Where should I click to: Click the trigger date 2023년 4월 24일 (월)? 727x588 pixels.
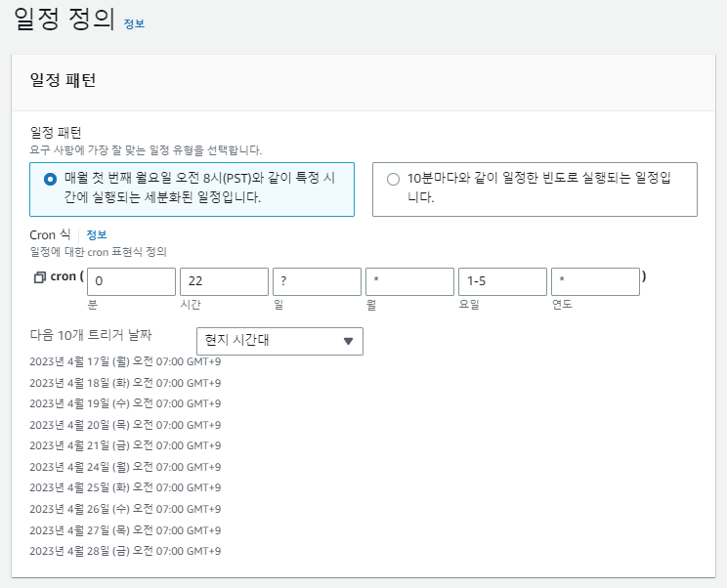[x=125, y=467]
